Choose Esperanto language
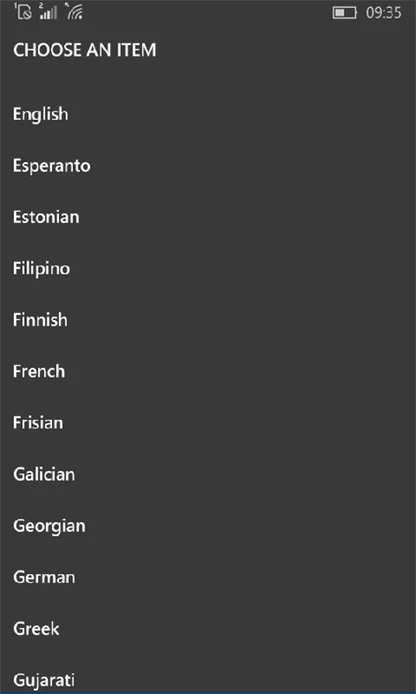This screenshot has height=694, width=416. click(51, 166)
